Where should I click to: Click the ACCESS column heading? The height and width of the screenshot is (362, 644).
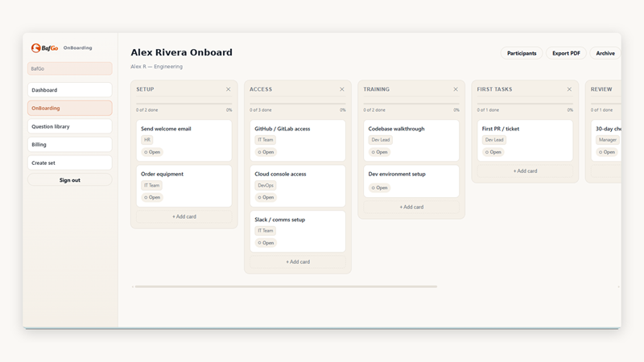(261, 89)
